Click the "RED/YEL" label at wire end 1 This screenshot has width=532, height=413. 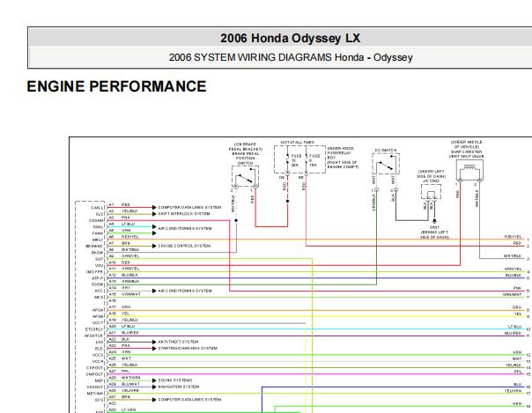coord(513,237)
